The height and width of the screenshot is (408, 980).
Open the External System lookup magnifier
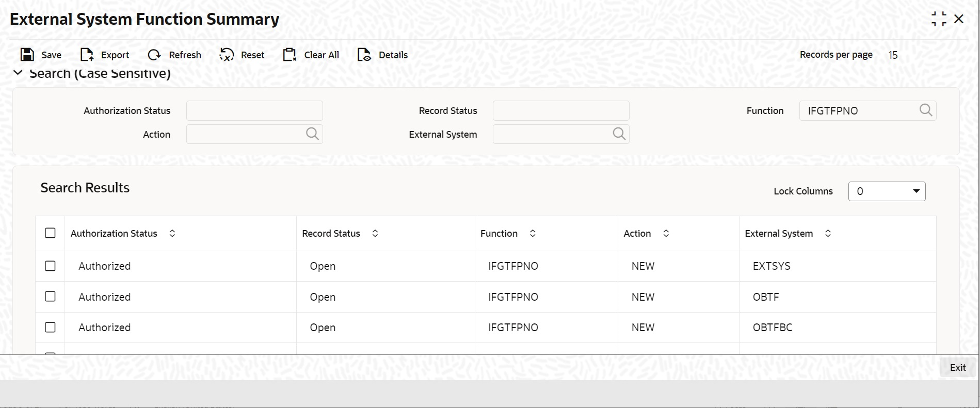[619, 134]
